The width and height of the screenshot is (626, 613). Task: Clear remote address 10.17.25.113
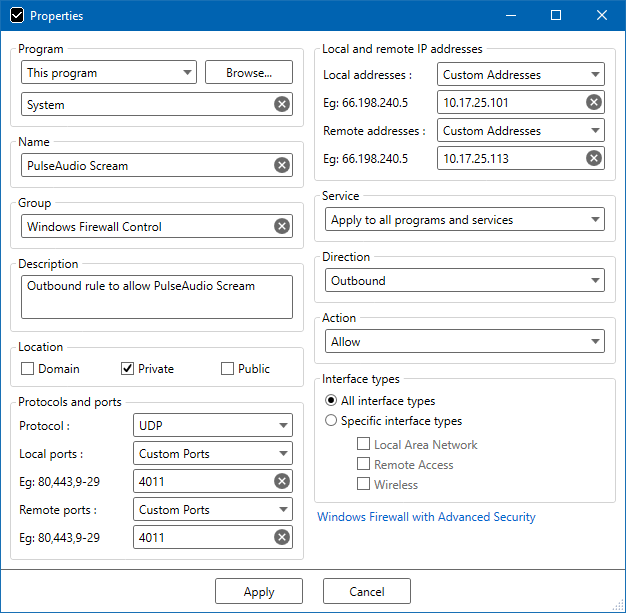click(594, 158)
